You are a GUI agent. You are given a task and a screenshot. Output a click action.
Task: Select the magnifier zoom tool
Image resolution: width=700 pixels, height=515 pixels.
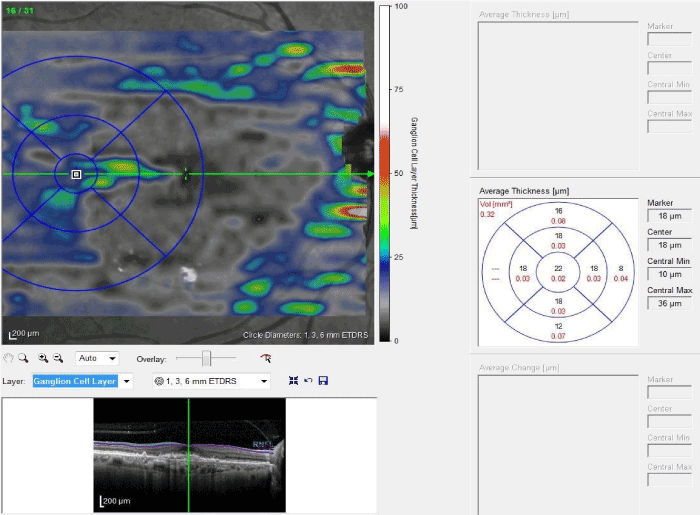point(22,358)
